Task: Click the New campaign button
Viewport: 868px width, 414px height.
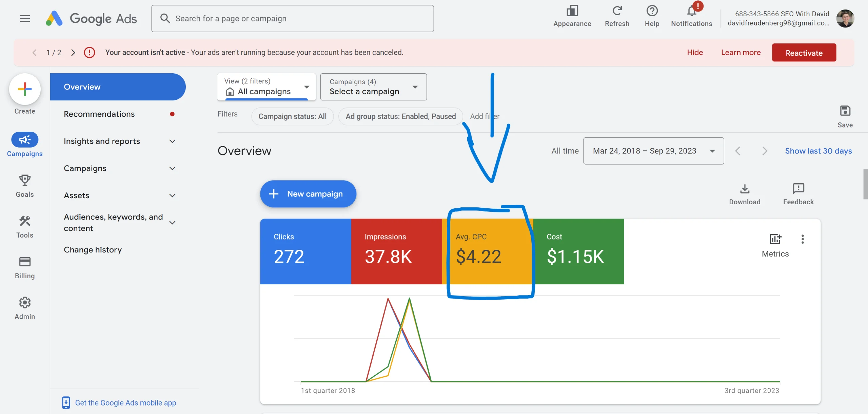Action: pos(308,194)
